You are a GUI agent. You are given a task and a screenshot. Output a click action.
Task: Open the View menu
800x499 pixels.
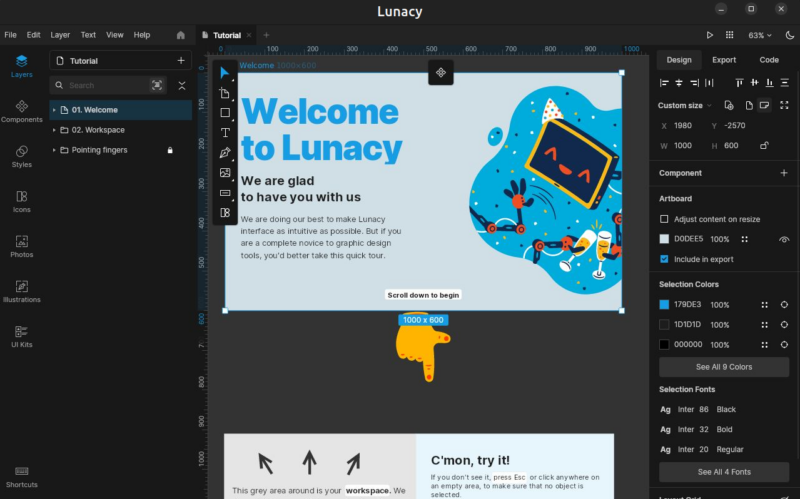pos(115,35)
